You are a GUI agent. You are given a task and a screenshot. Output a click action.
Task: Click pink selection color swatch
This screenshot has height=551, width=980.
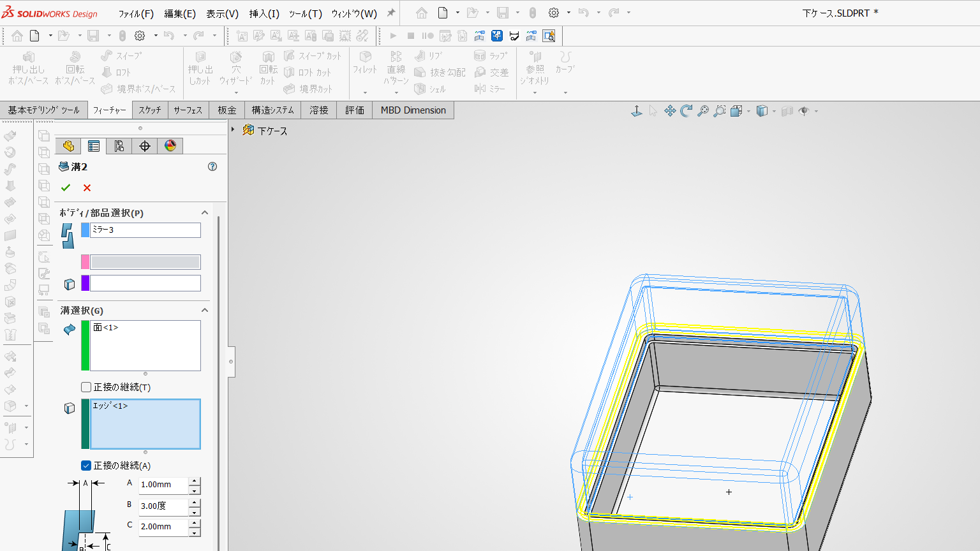(x=85, y=262)
